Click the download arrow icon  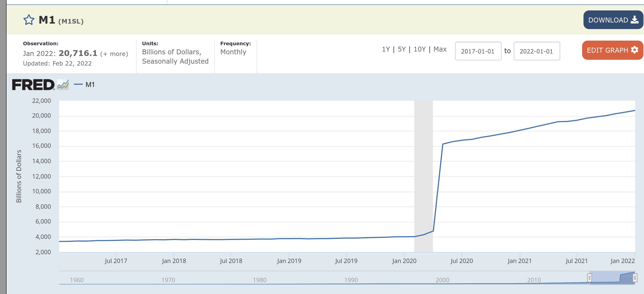[634, 20]
